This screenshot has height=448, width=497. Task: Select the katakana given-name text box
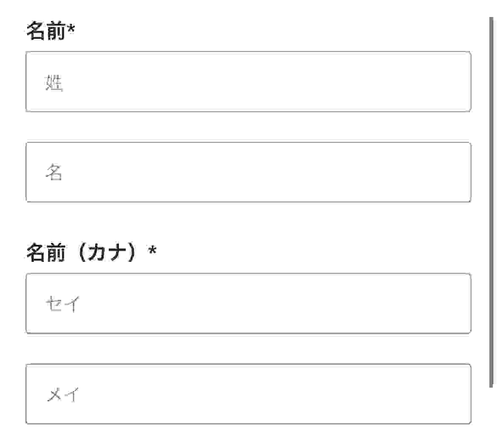248,394
